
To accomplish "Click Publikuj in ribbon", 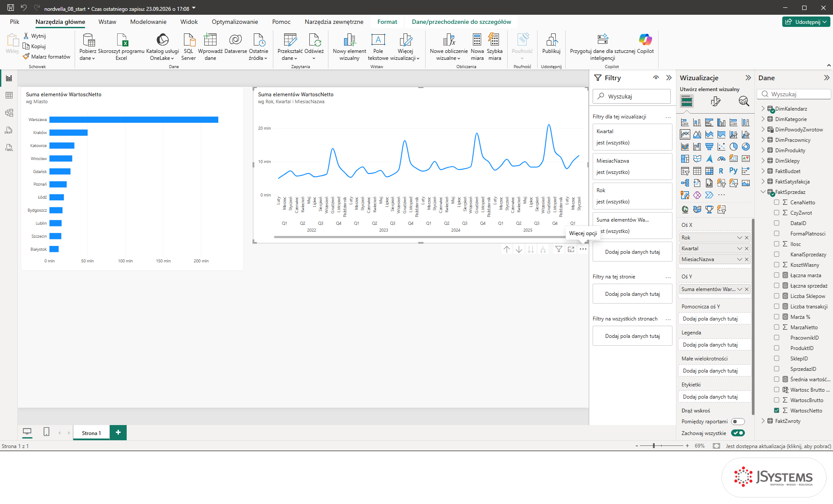I will point(551,43).
